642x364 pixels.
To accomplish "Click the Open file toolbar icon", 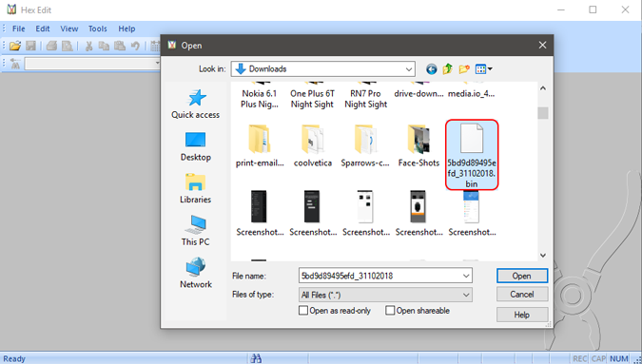I will (x=15, y=46).
